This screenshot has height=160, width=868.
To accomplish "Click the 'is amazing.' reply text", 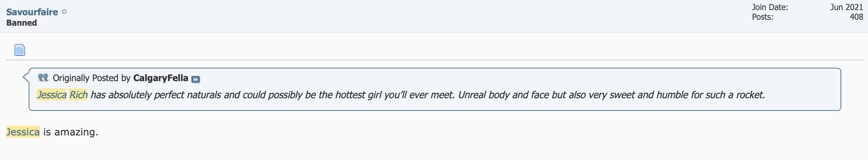I will 71,132.
